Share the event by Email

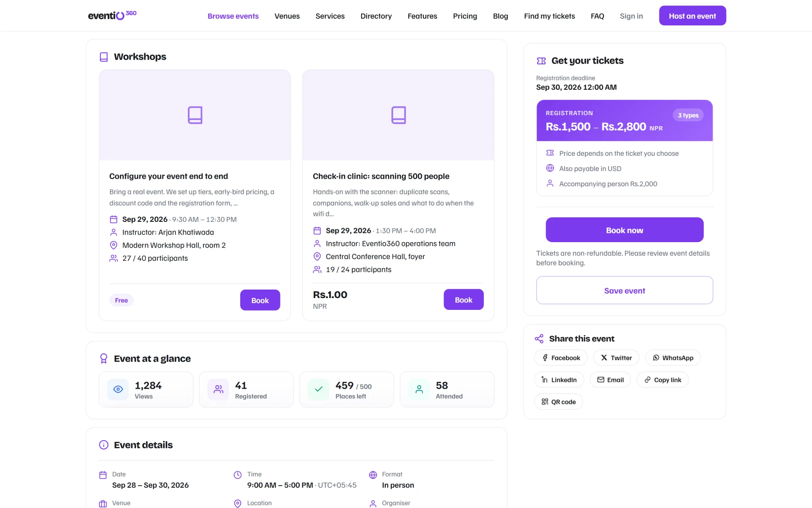click(x=610, y=380)
